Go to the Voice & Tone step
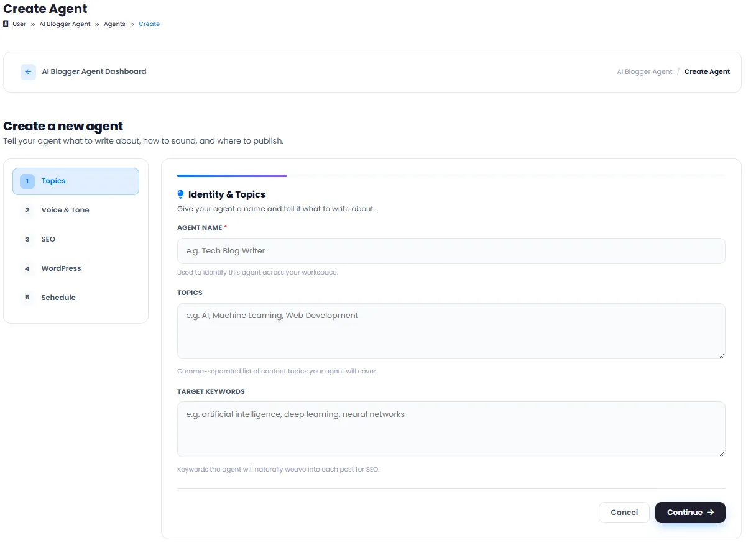The width and height of the screenshot is (756, 543). [x=76, y=211]
